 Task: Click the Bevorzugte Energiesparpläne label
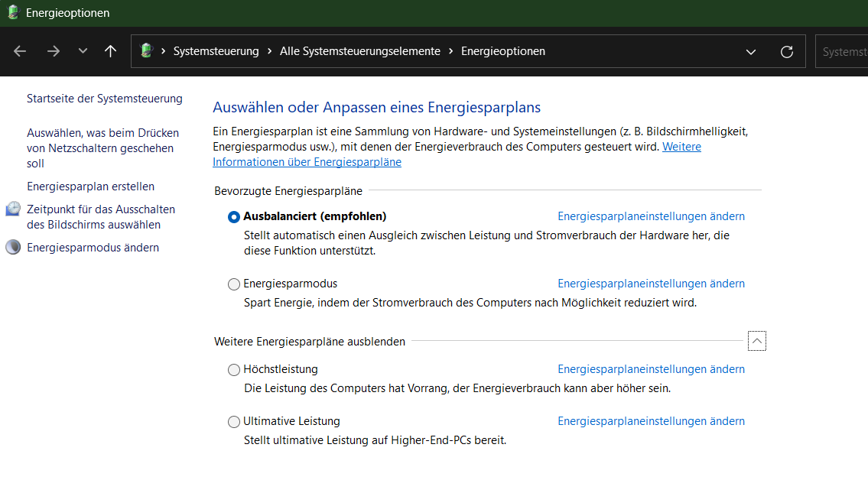288,191
